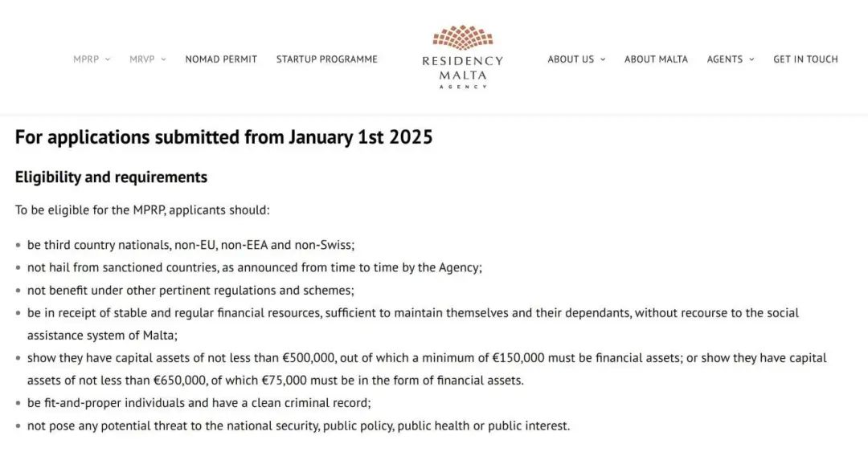Click the RESIDENCY MALTA logo text
Image resolution: width=868 pixels, height=452 pixels.
462,68
